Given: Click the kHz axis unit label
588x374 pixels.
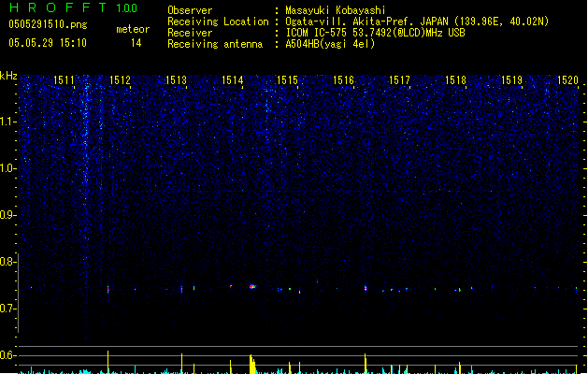Looking at the screenshot, I should tap(8, 76).
